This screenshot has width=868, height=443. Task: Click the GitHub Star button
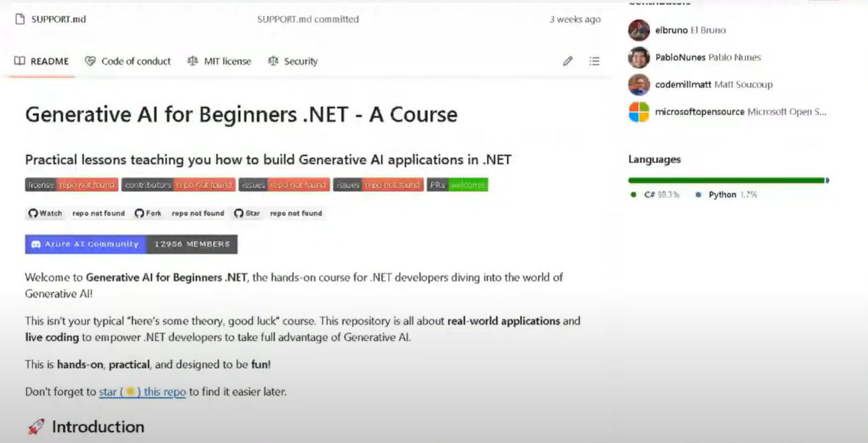pyautogui.click(x=247, y=213)
